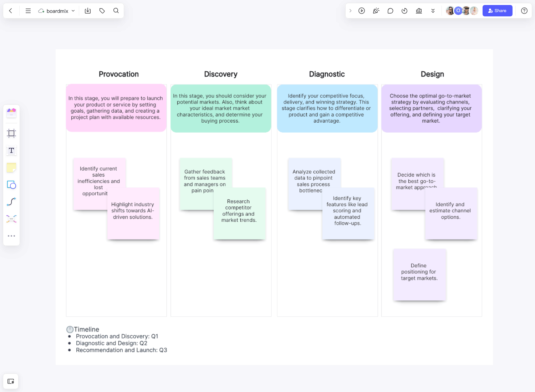Open the Help menu
This screenshot has width=535, height=392.
tap(524, 11)
